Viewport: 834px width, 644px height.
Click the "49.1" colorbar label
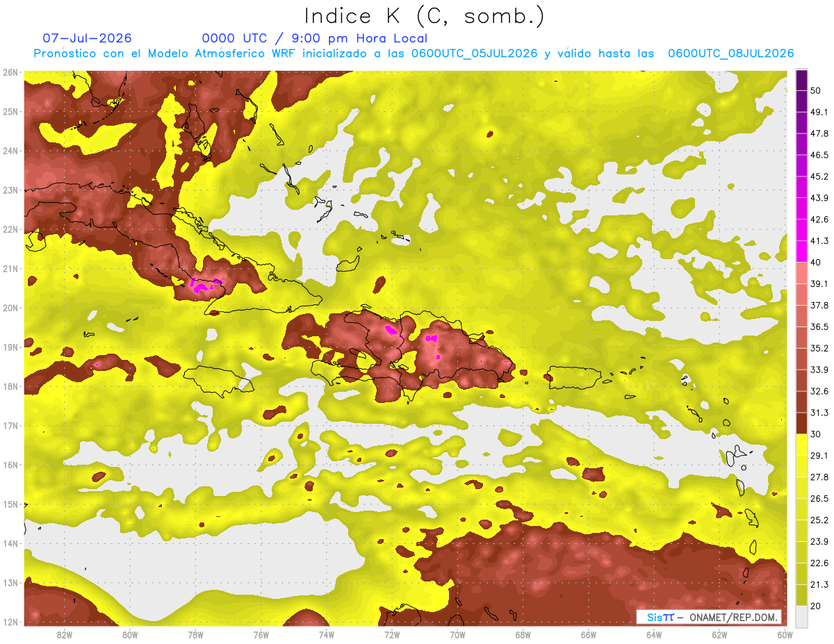coord(819,112)
